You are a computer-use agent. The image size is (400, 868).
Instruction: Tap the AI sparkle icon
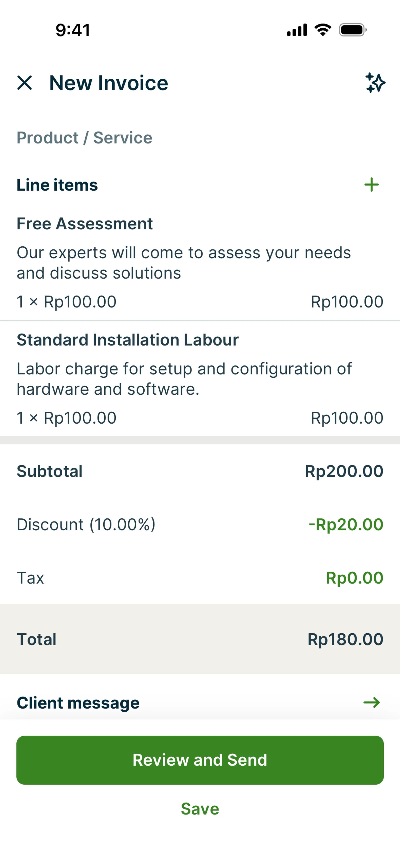tap(375, 83)
